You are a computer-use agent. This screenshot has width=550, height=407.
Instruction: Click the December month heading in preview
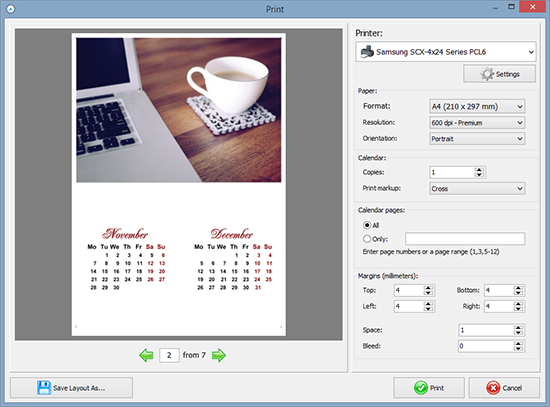coord(232,234)
